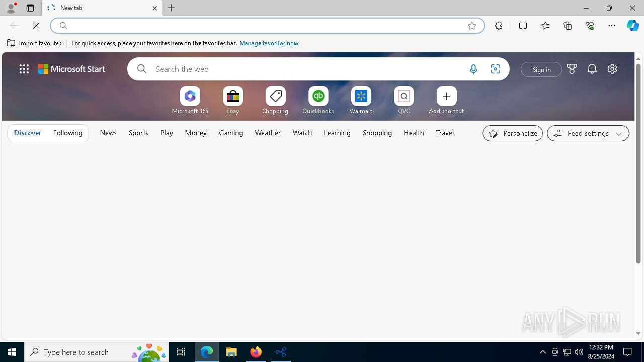This screenshot has width=644, height=362.
Task: Open the Quickbooks shortcut
Action: coord(318,101)
